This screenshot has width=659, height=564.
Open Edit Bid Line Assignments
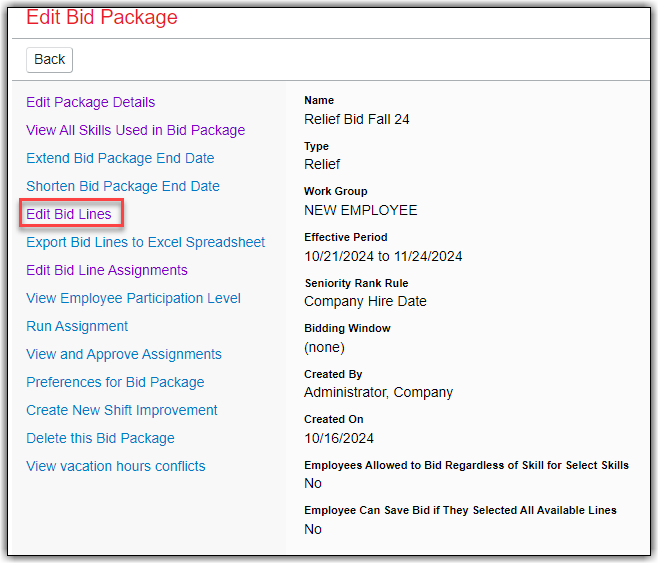click(x=106, y=270)
